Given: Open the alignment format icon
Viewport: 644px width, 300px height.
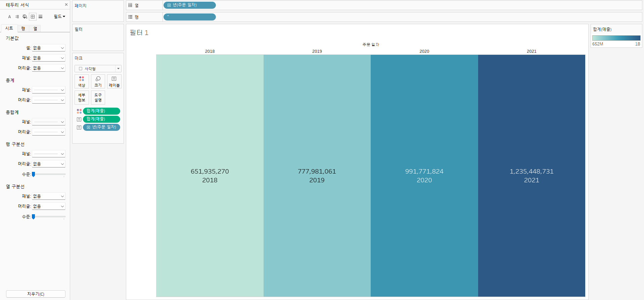Looking at the screenshot, I should [x=17, y=16].
